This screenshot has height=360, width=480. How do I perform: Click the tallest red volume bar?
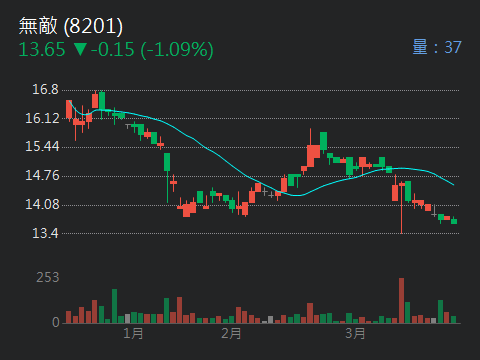point(401,301)
